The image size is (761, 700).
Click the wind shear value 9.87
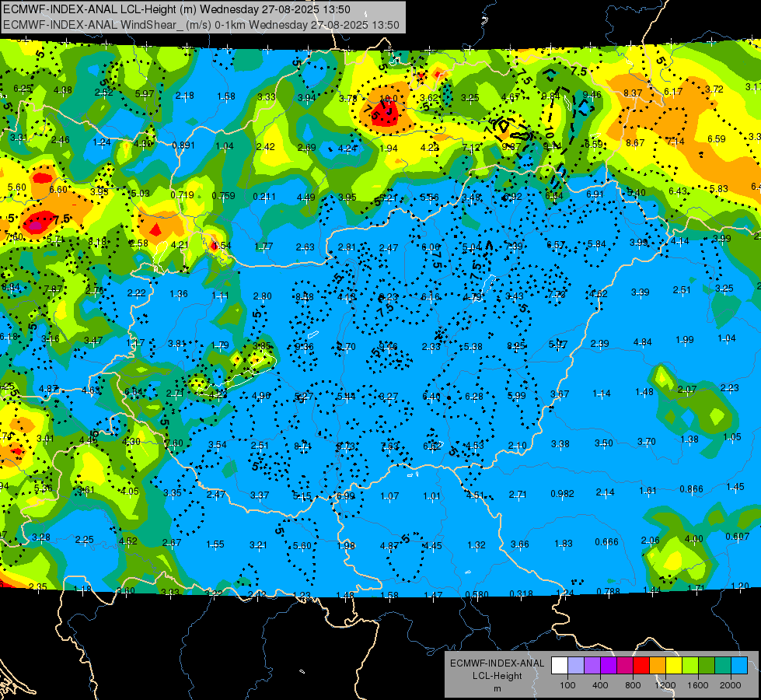pyautogui.click(x=511, y=147)
